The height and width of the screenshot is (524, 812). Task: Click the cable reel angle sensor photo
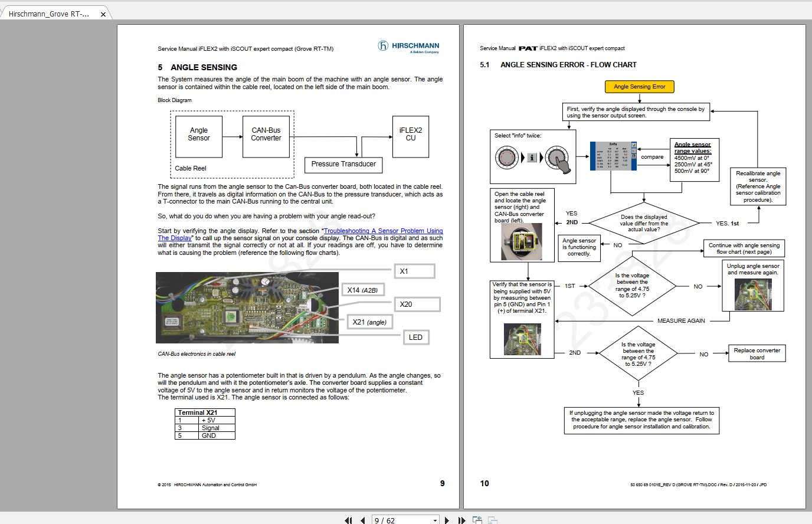click(522, 242)
